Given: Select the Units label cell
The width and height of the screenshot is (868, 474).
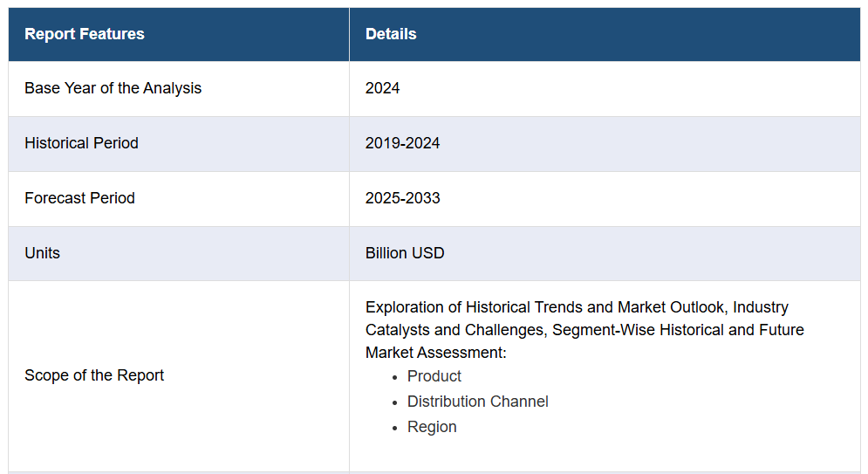Looking at the screenshot, I should pyautogui.click(x=179, y=254).
